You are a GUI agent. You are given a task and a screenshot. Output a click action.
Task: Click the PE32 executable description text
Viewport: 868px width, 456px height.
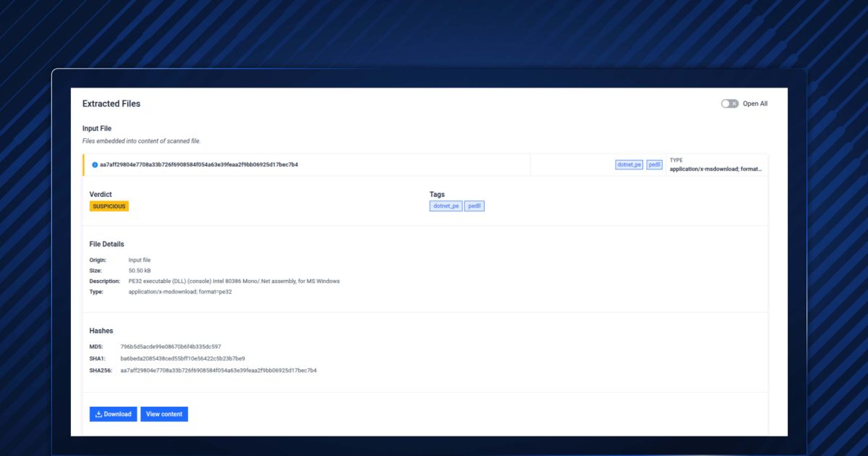pyautogui.click(x=234, y=281)
